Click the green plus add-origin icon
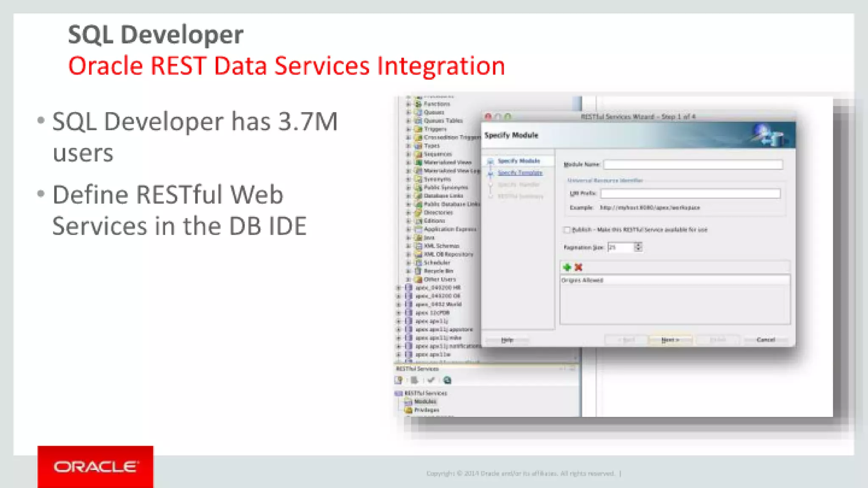868x488 pixels. [567, 267]
